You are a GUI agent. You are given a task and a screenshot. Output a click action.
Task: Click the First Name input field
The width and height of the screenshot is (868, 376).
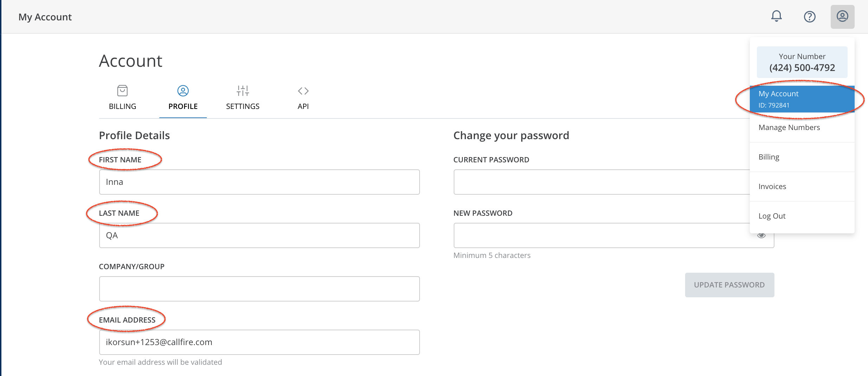pyautogui.click(x=259, y=182)
